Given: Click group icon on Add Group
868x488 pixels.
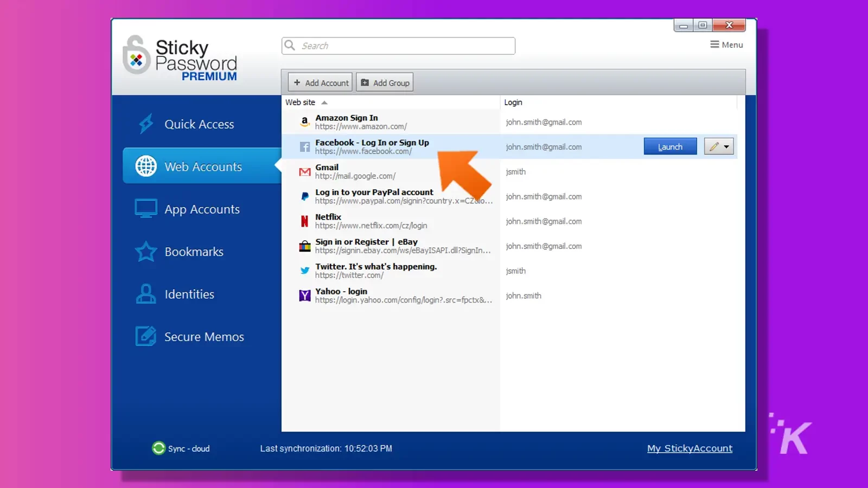Looking at the screenshot, I should click(365, 82).
